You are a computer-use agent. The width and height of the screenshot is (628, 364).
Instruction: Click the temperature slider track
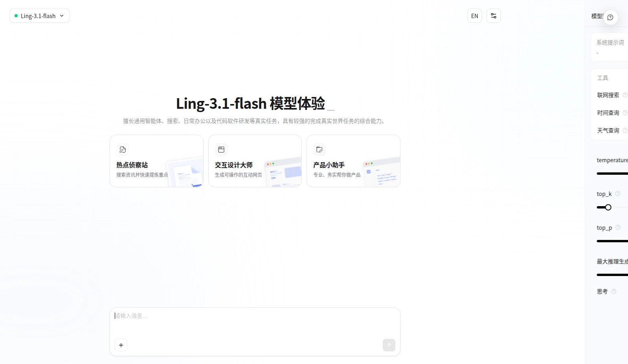click(612, 174)
